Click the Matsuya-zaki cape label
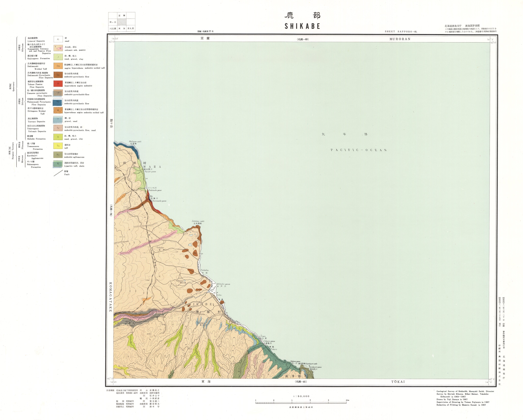523x420 pixels. (x=135, y=141)
